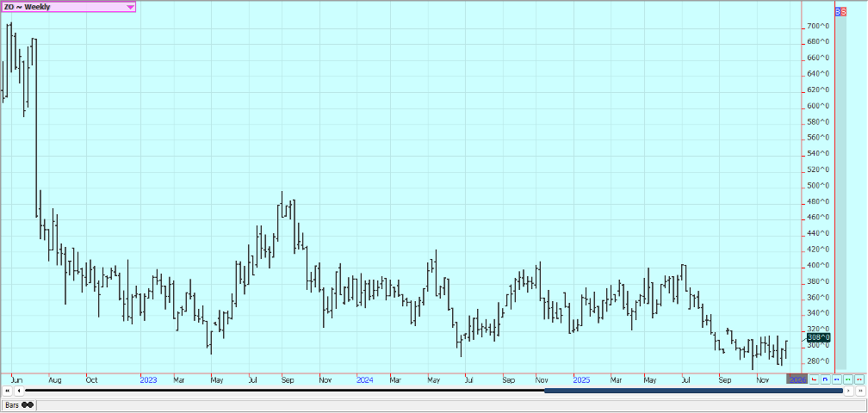Click the binoculars icon on Bars tab

click(28, 404)
